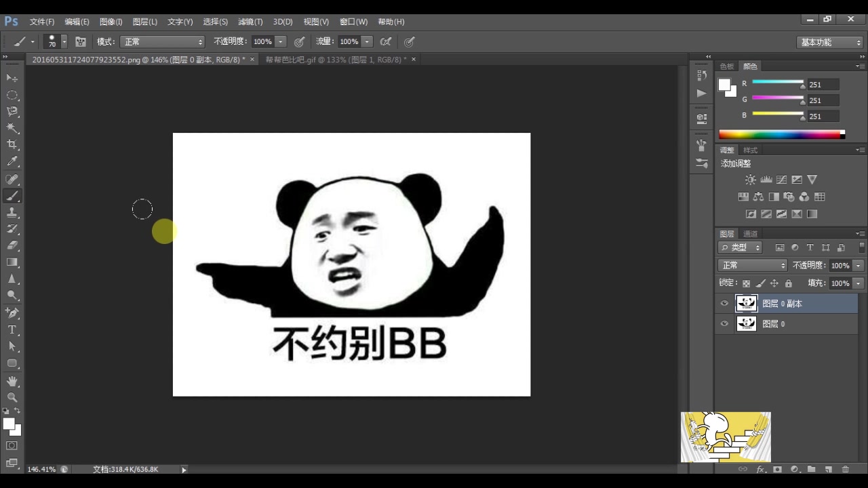Viewport: 868px width, 488px height.
Task: Toggle the brush panel button in options bar
Action: pyautogui.click(x=81, y=41)
